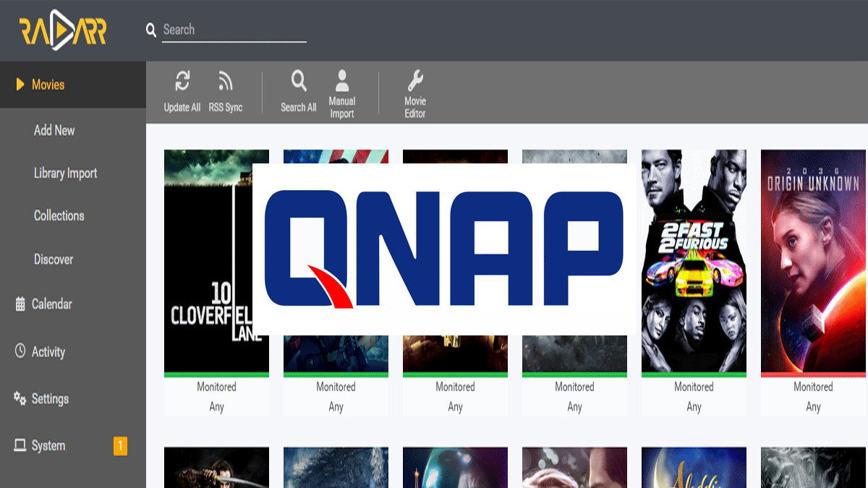Click the Search input field
This screenshot has height=488, width=868.
pyautogui.click(x=234, y=30)
